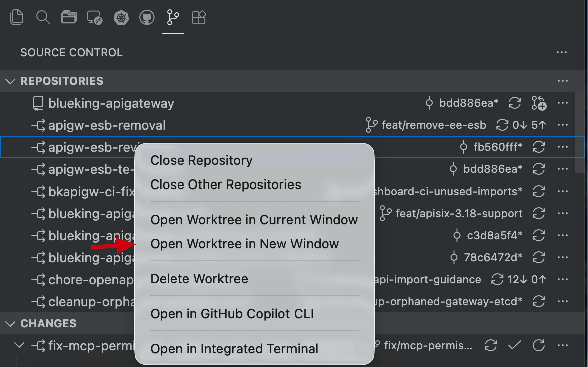Open the Search view icon
The width and height of the screenshot is (588, 367).
[43, 17]
